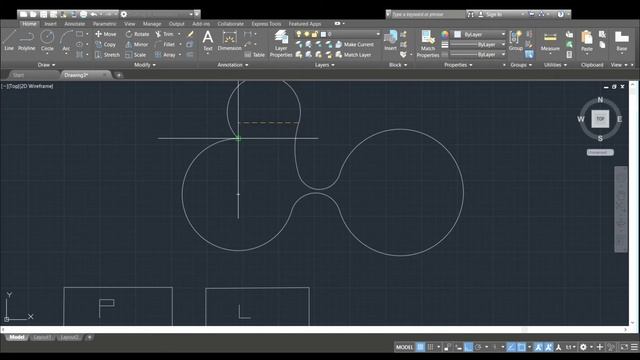Click the Stretch tool
The width and height of the screenshot is (640, 360).
[107, 55]
